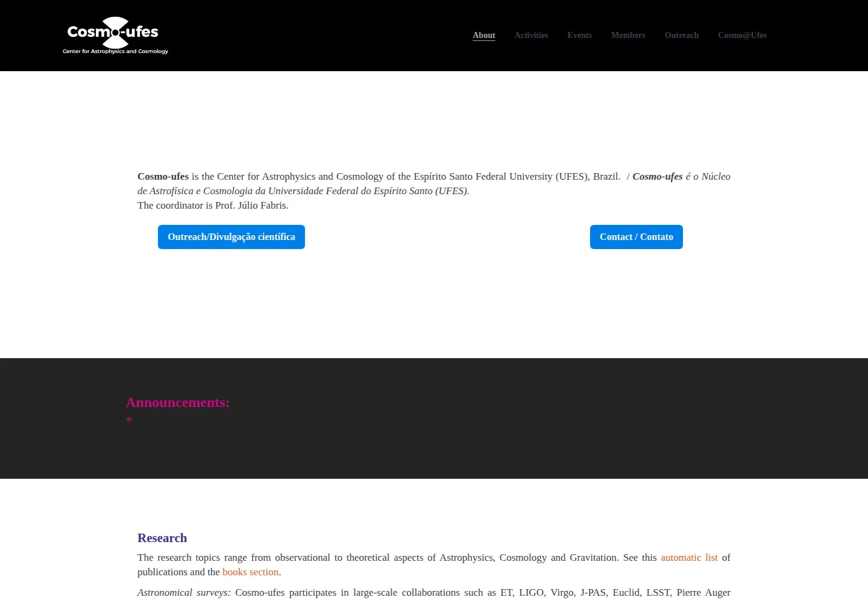Click the Contact / Contato button
Image resolution: width=868 pixels, height=603 pixels.
[x=637, y=237]
